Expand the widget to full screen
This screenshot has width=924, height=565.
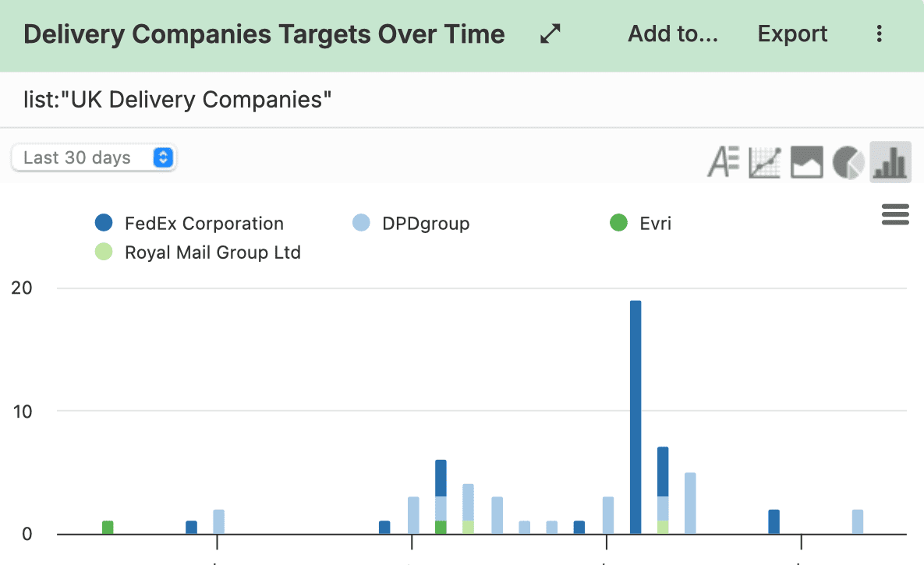tap(550, 34)
